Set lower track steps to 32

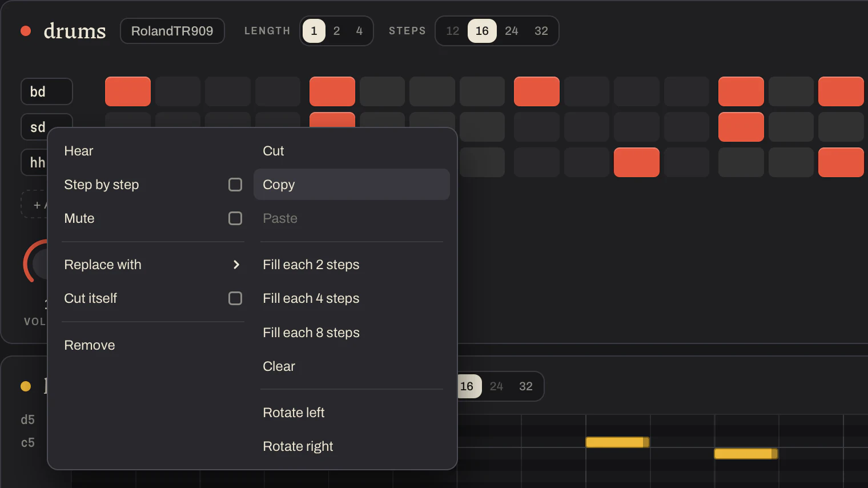526,386
